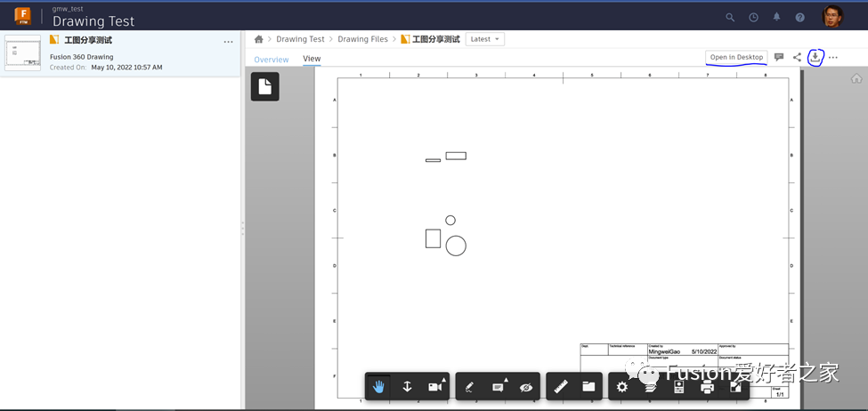
Task: Open the Properties panel icon
Action: (x=678, y=387)
